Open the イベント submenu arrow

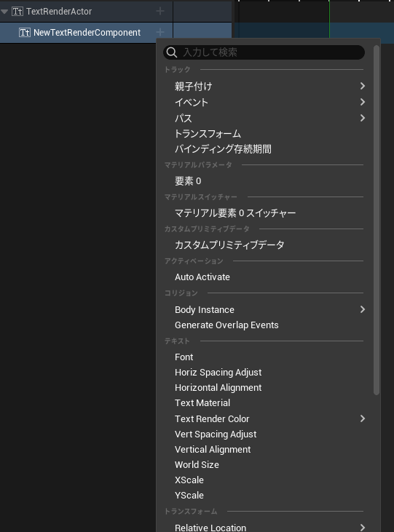point(363,102)
